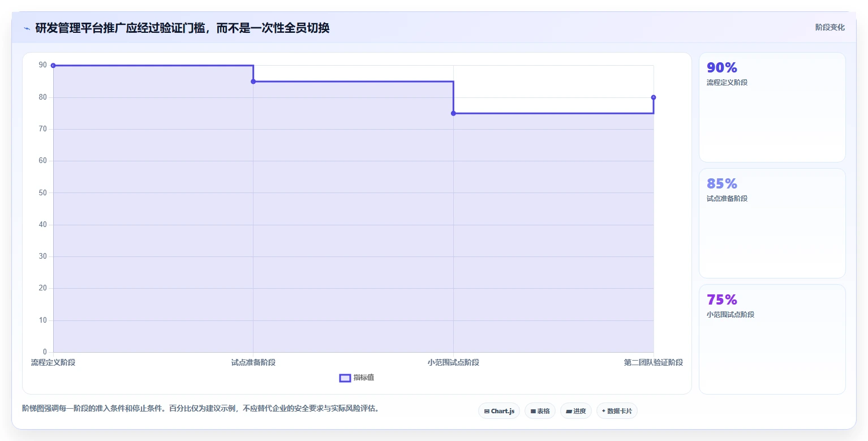Click the y-axis value 50
Viewport: 868px width, 441px height.
tap(42, 192)
